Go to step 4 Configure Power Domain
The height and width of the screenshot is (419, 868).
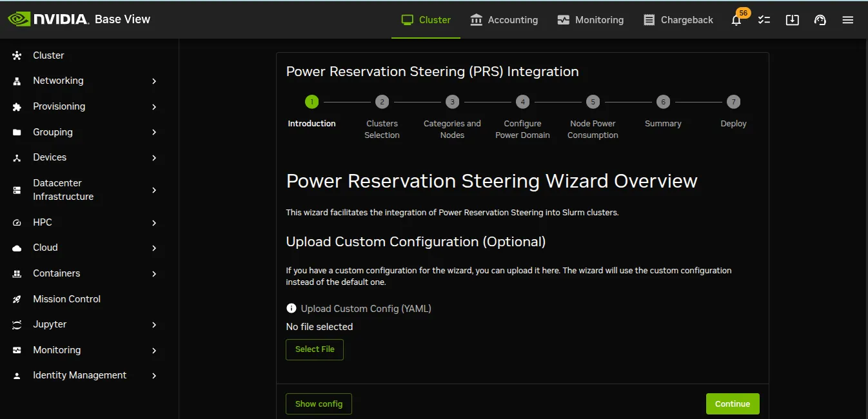522,117
